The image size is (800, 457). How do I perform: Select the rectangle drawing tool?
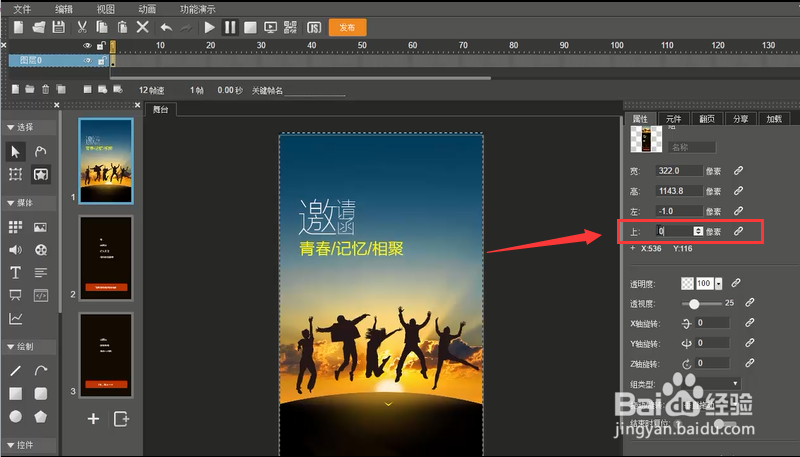(x=15, y=394)
